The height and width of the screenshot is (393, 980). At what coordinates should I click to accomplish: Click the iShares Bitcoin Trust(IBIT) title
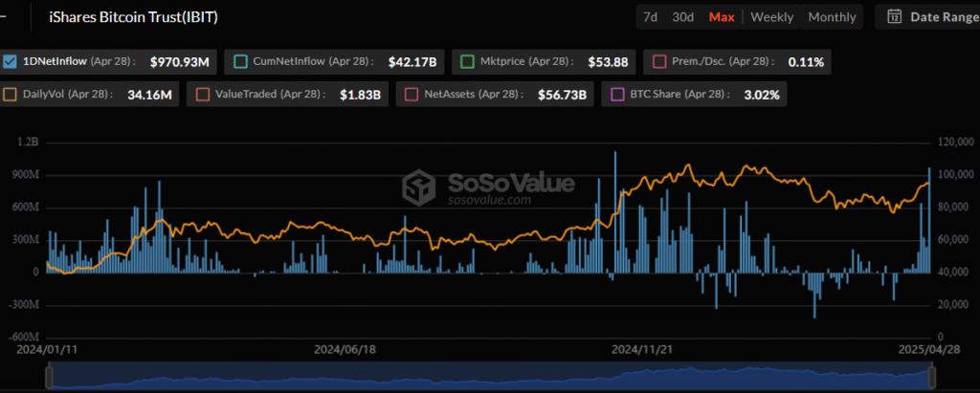click(134, 17)
